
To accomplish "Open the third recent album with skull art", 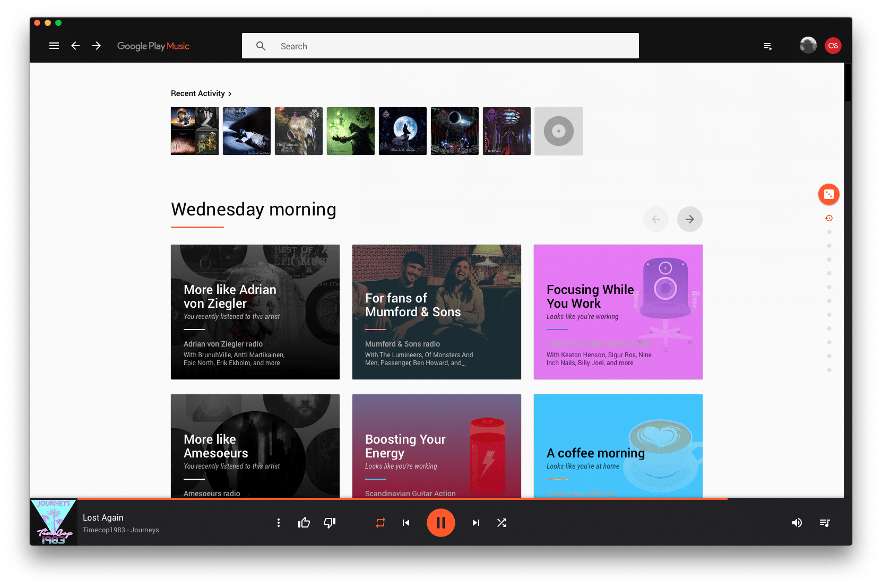I will point(299,131).
